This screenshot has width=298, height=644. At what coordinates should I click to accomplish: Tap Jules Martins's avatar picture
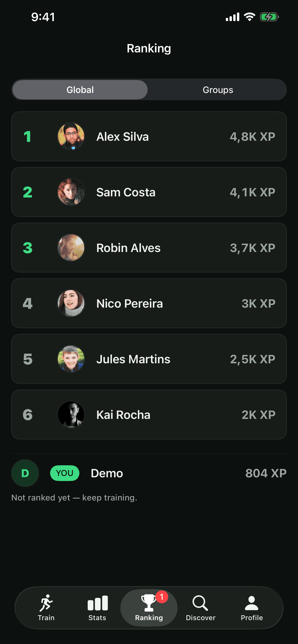(71, 359)
